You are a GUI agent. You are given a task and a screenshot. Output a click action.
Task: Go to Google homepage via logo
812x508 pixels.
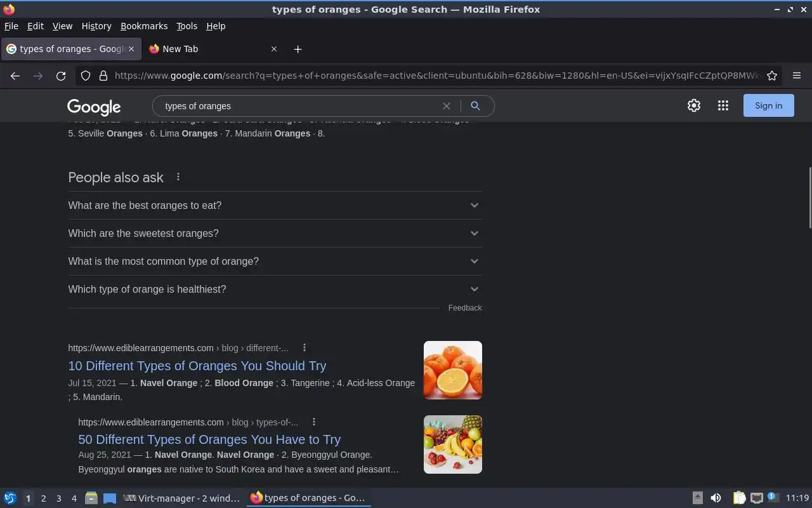(94, 107)
